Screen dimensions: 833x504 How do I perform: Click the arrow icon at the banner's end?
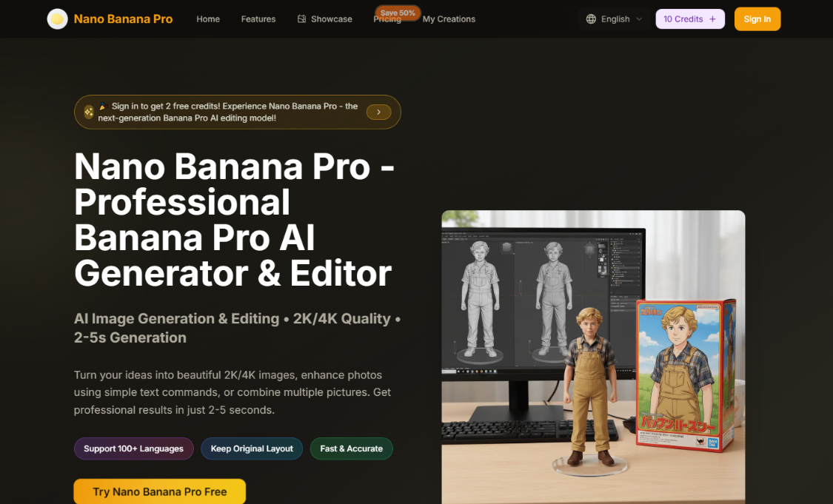pyautogui.click(x=378, y=112)
